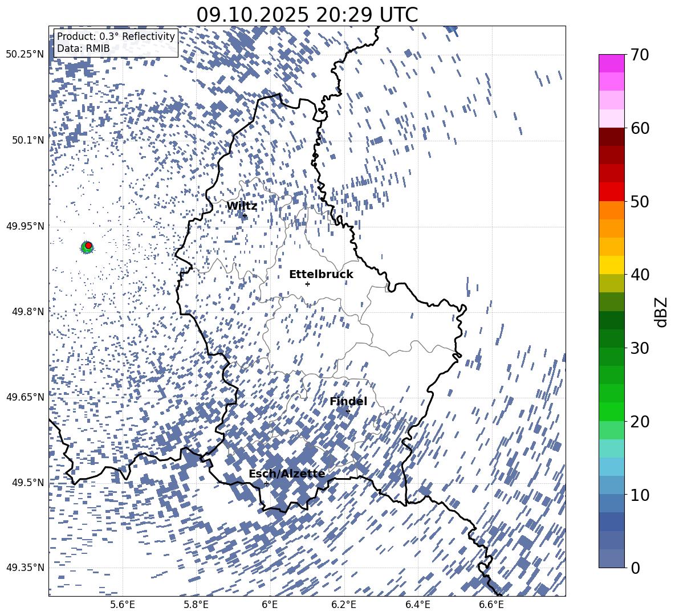
Task: Click the dark maroon colorbar segment below 60
Action: coord(611,137)
